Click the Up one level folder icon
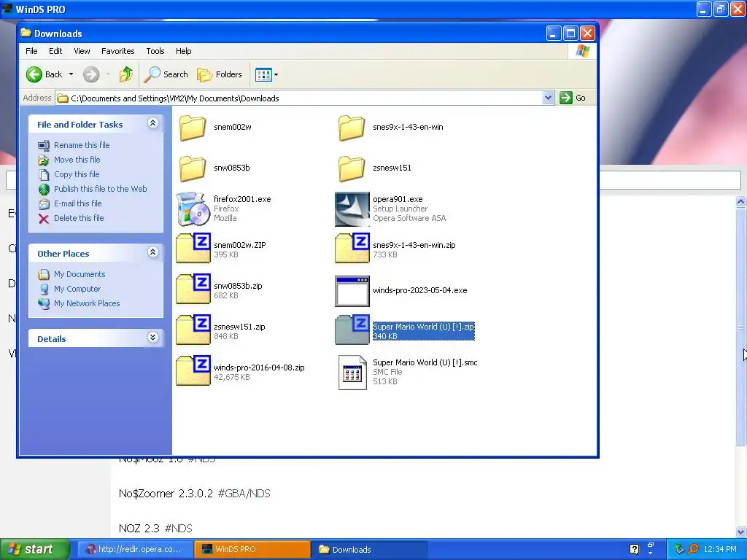This screenshot has height=560, width=747. [x=125, y=74]
